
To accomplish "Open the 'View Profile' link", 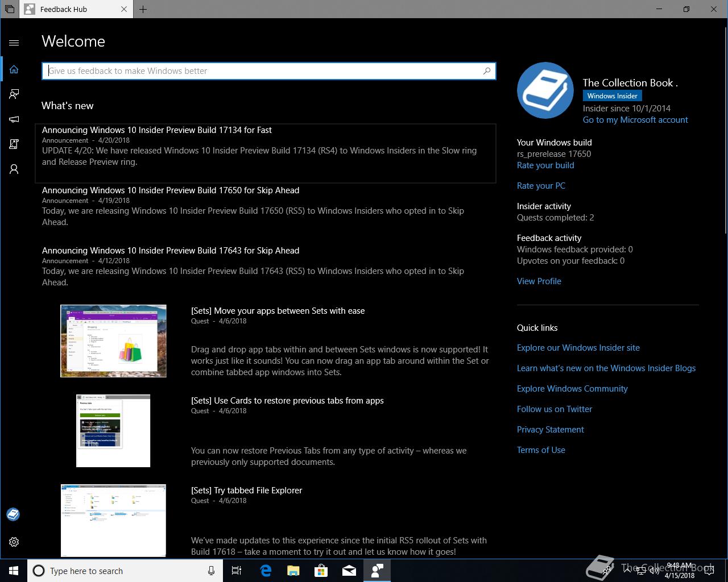I will tap(539, 281).
